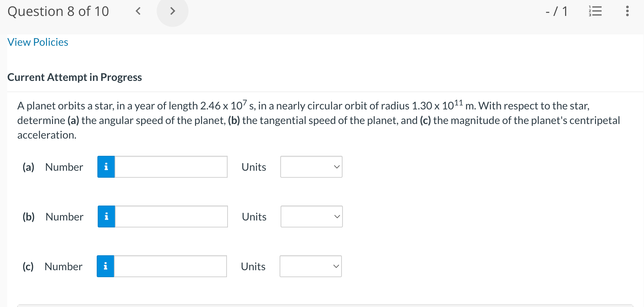Open the question list navigator icon
644x307 pixels.
tap(595, 11)
